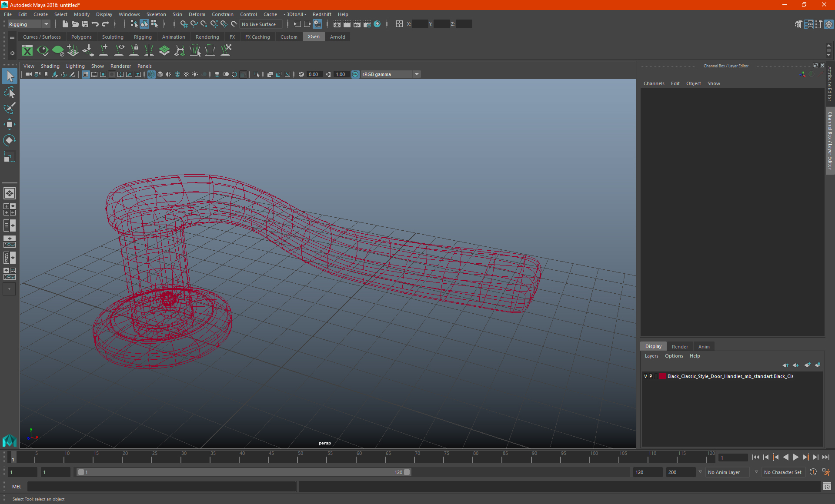Click the viewport select camera icon
Viewport: 835px width, 504px height.
[28, 74]
